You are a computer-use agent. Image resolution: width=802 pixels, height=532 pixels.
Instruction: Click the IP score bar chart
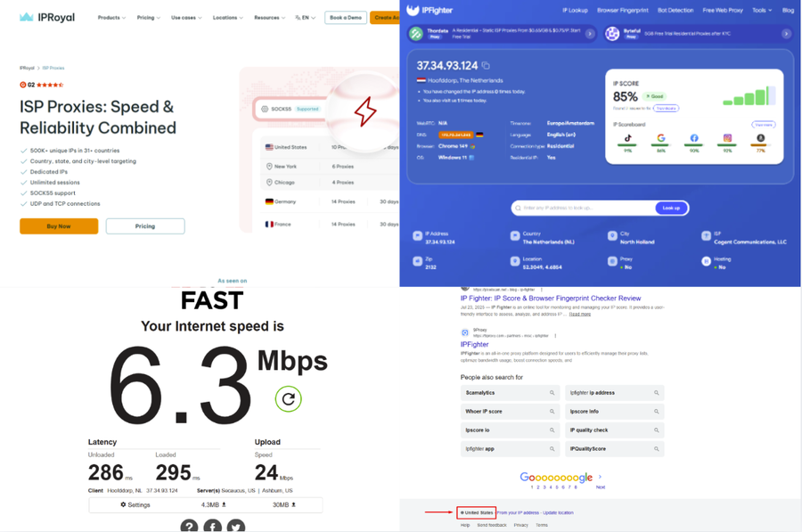click(749, 95)
